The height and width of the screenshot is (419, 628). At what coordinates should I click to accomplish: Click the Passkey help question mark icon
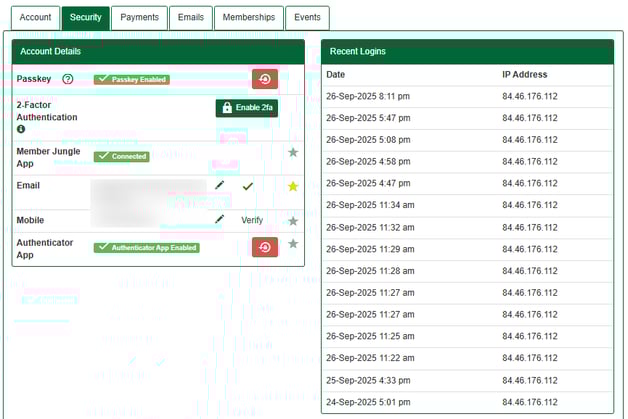click(68, 79)
